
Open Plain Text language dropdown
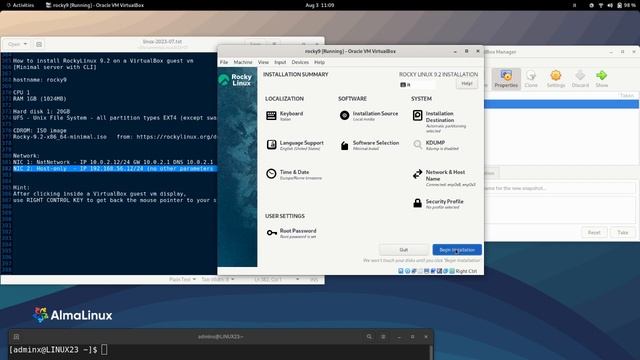tap(182, 279)
